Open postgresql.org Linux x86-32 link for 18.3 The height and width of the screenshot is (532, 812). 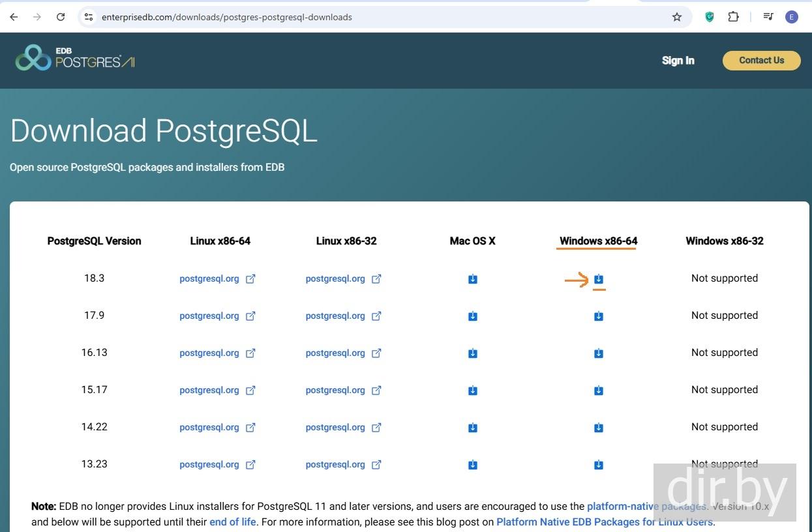point(343,278)
